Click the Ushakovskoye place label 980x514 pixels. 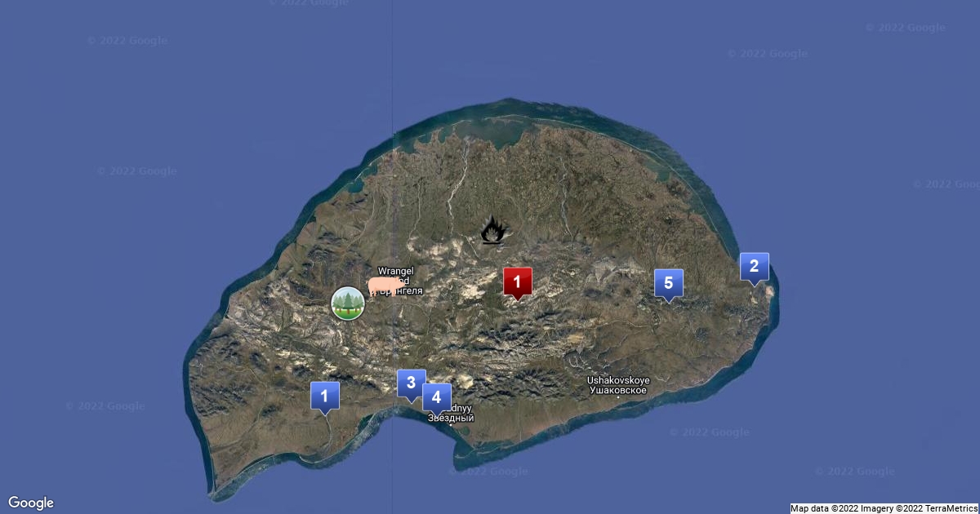pos(618,380)
